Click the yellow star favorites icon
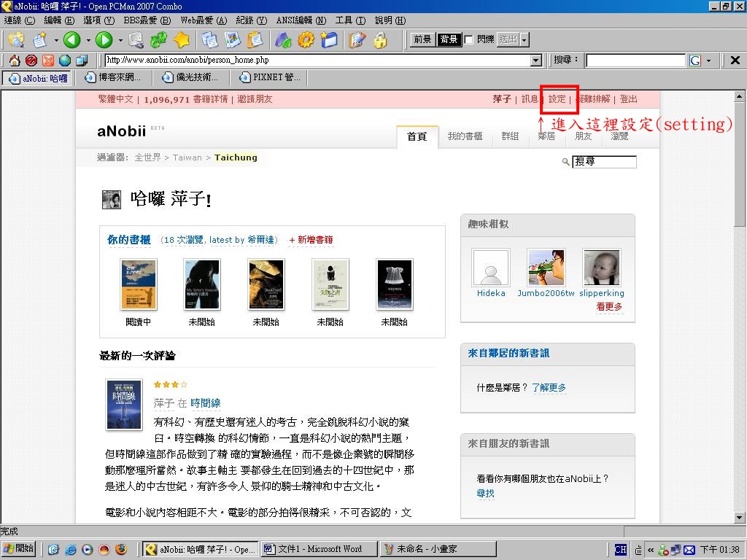 pyautogui.click(x=182, y=39)
